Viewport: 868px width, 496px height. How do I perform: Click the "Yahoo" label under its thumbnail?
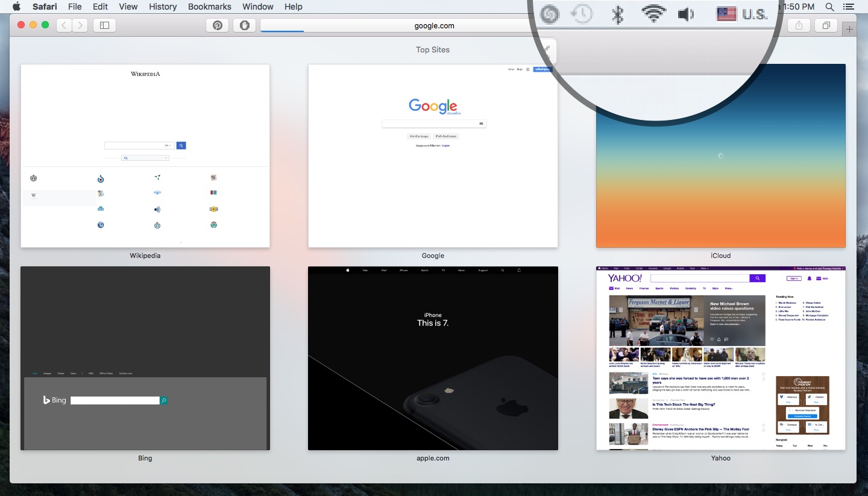click(721, 458)
